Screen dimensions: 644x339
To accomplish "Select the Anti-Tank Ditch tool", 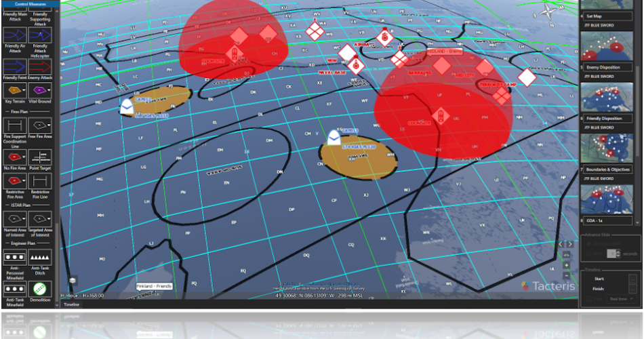I will (40, 257).
